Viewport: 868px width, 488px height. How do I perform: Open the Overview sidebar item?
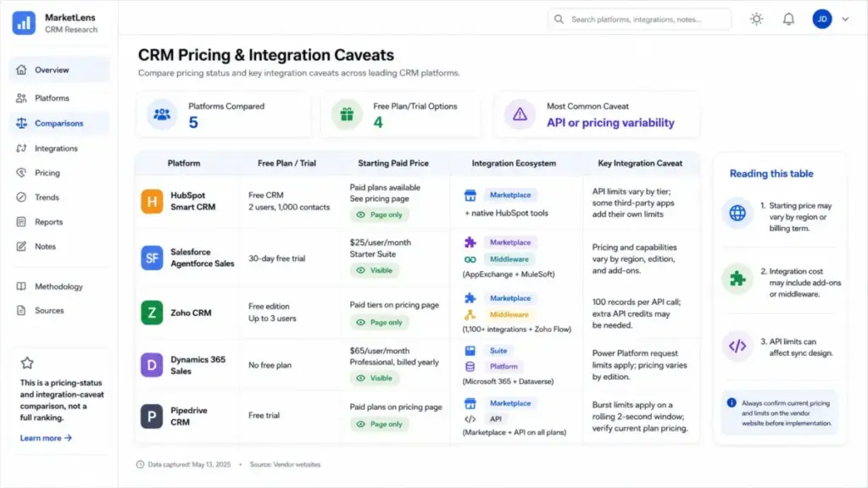(x=59, y=69)
